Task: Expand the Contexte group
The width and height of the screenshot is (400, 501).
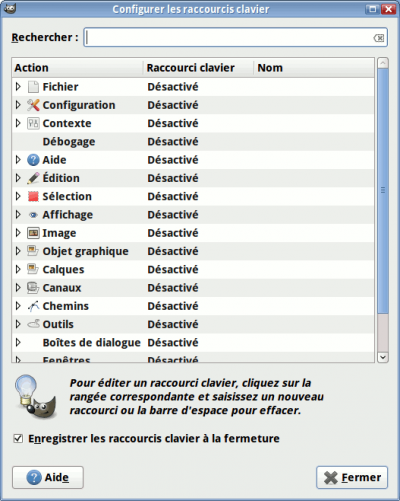Action: [18, 124]
